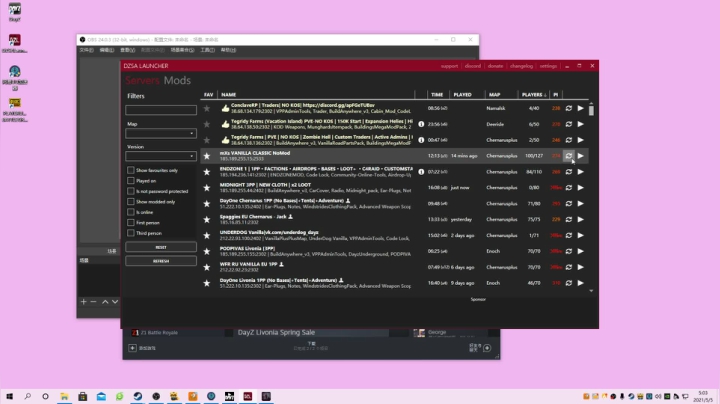The width and height of the screenshot is (720, 404).
Task: Add a scene with OBS plus button
Action: tap(84, 302)
